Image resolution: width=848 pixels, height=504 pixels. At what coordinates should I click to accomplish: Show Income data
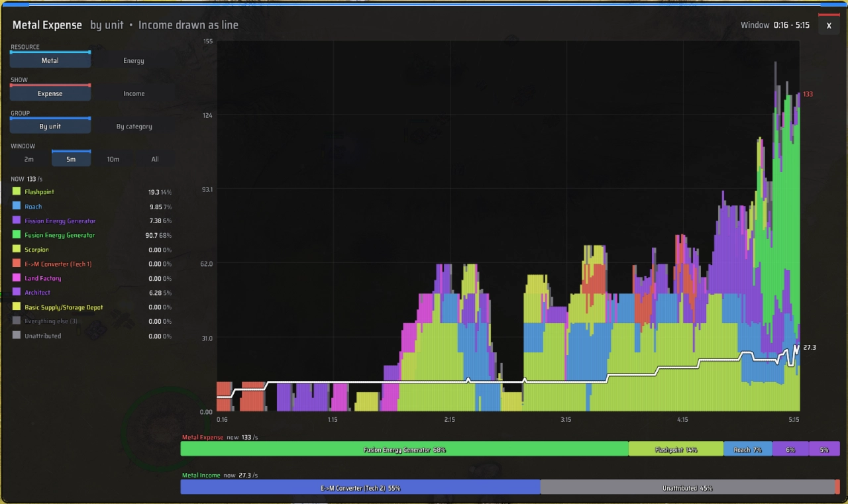pos(134,93)
